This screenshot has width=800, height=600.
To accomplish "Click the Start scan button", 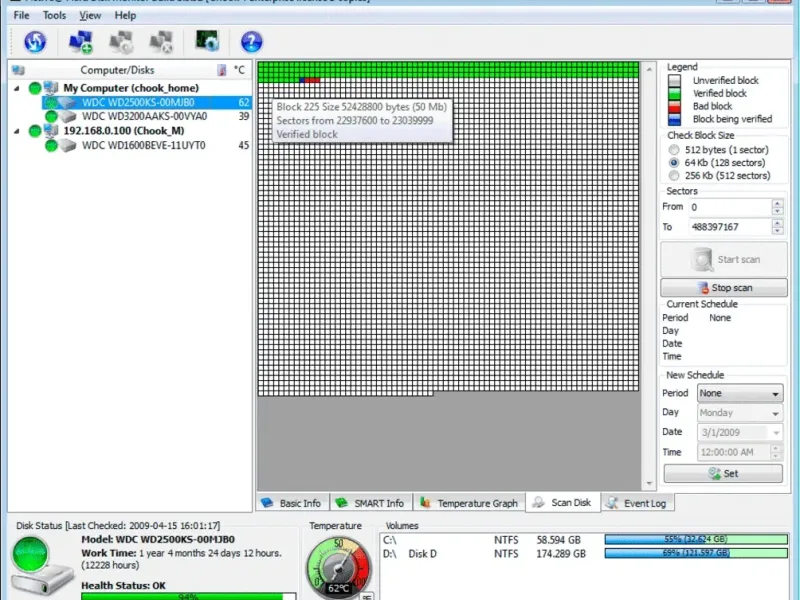I will click(x=724, y=260).
